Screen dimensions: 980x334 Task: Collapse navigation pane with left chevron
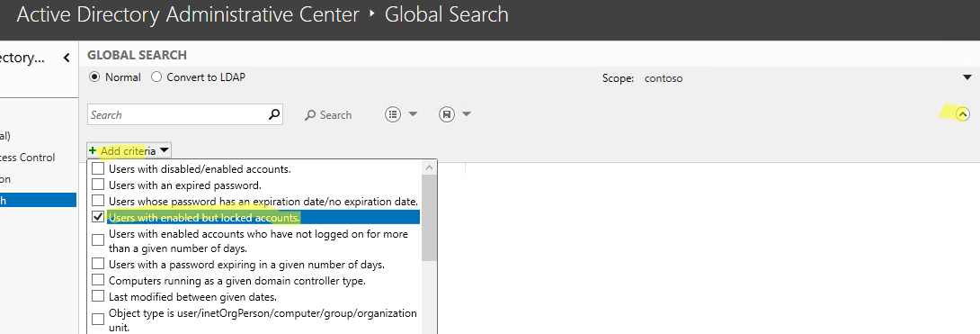tap(67, 59)
